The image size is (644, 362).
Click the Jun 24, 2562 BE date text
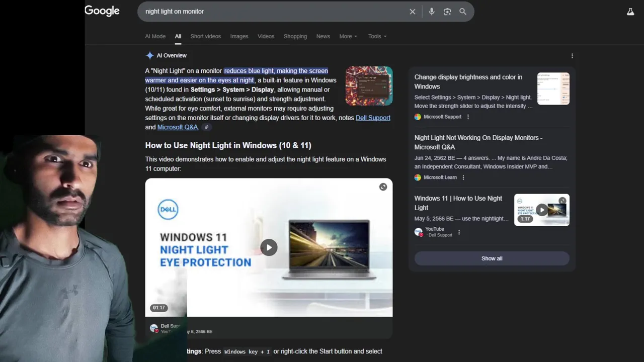coord(435,158)
